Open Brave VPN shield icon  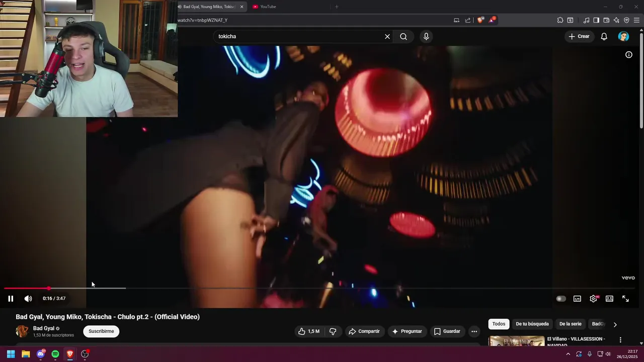[x=626, y=20]
